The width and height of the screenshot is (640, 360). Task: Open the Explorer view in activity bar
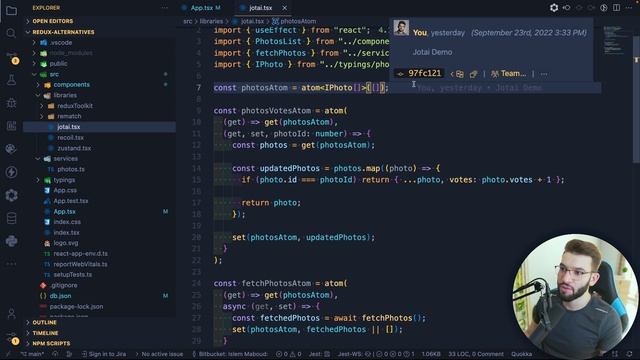click(x=11, y=10)
